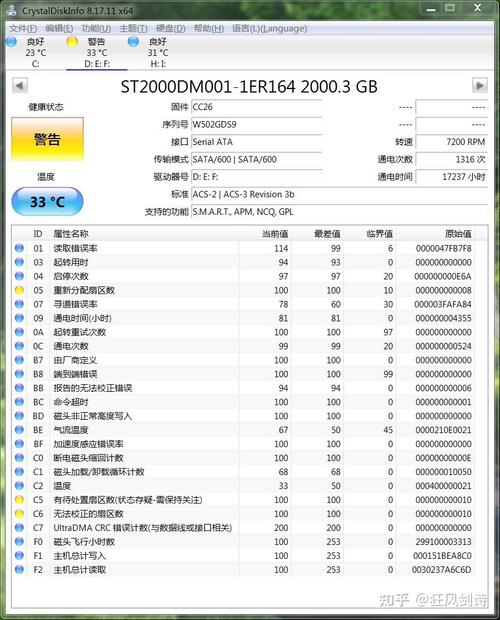Click blue status icon for attribute 03

click(19, 262)
